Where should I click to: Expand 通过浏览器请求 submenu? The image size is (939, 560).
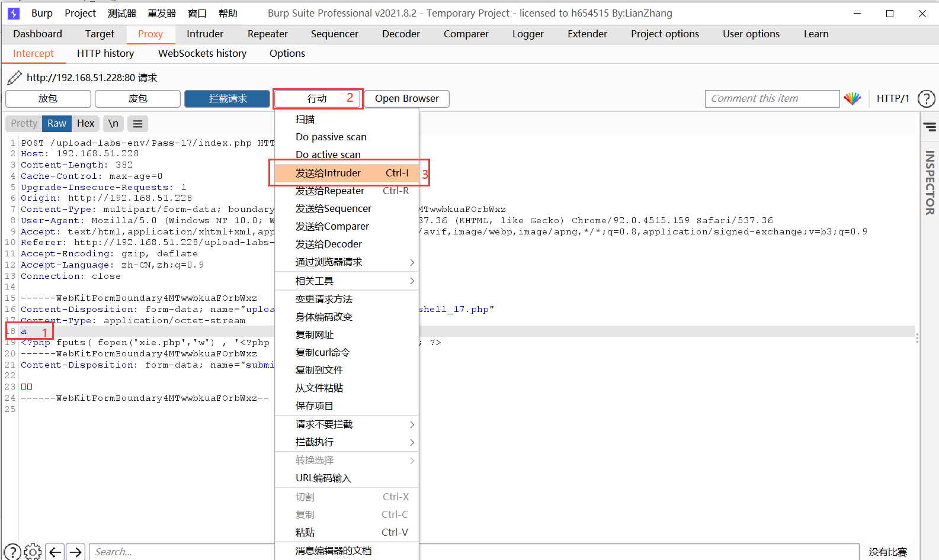(347, 262)
